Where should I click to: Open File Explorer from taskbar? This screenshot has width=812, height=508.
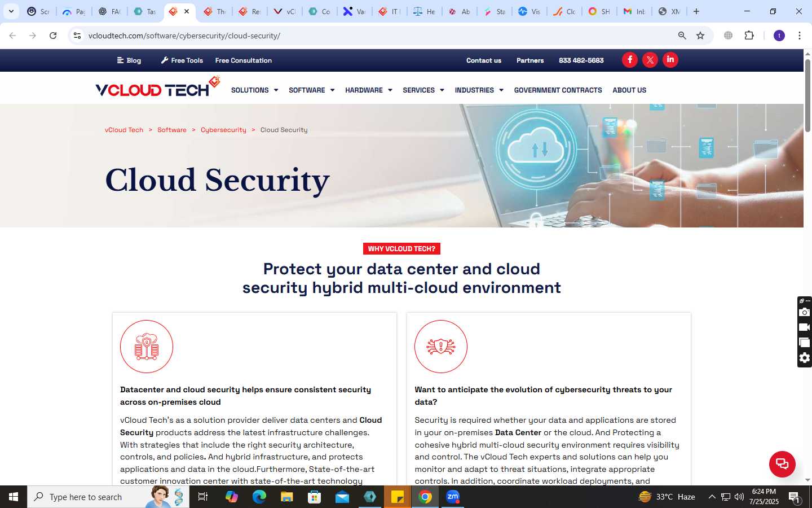coord(286,497)
